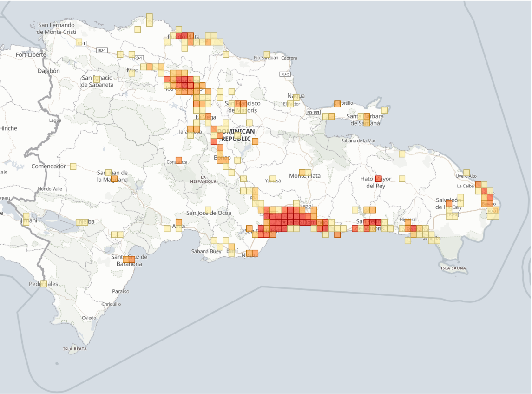Viewport: 532px width, 394px height.
Task: Click the Uvero Alto label
Action: tap(466, 176)
